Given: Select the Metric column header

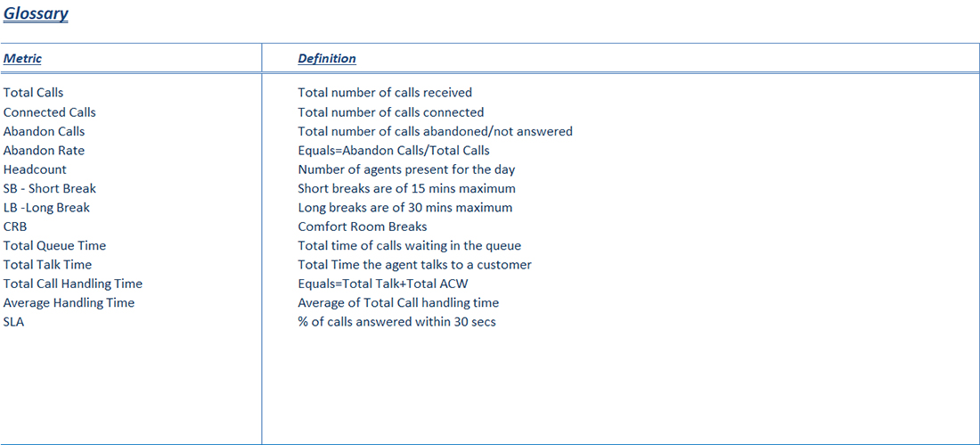Looking at the screenshot, I should coord(22,59).
